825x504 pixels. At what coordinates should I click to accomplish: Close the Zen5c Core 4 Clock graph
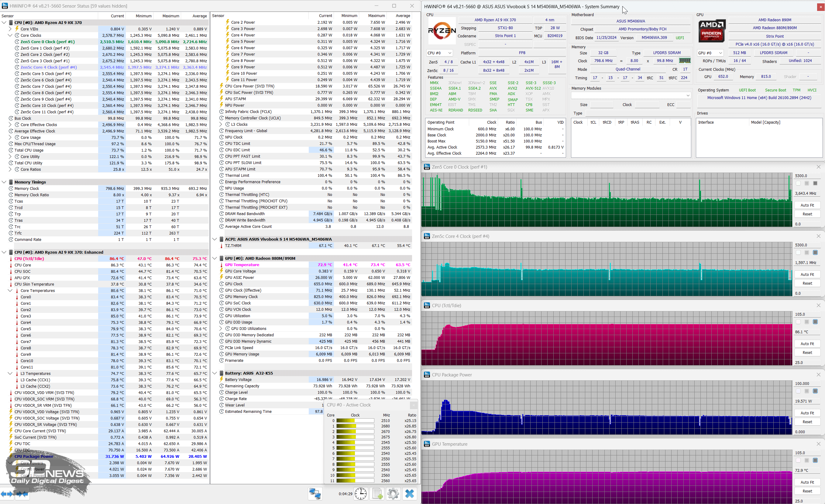pos(819,236)
